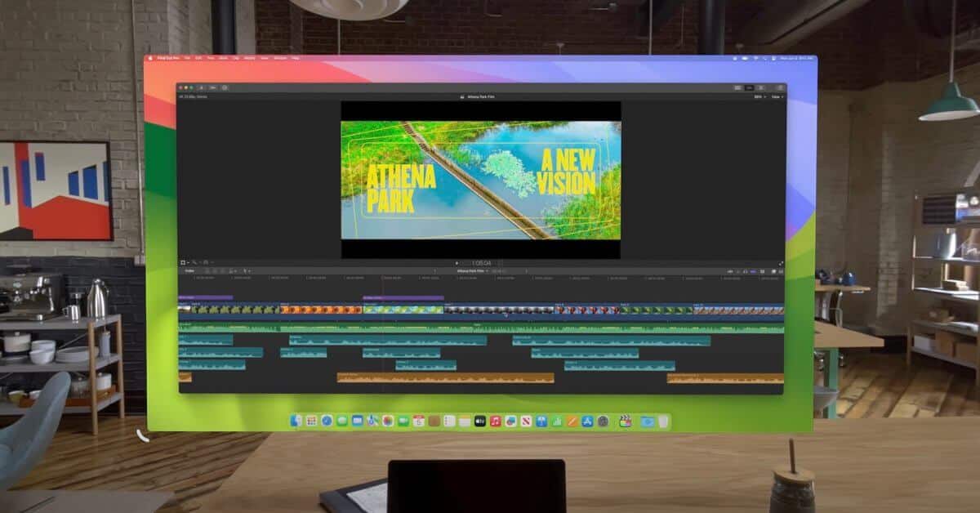Viewport: 980px width, 513px height.
Task: Select the orange video clip in the timeline
Action: (321, 310)
